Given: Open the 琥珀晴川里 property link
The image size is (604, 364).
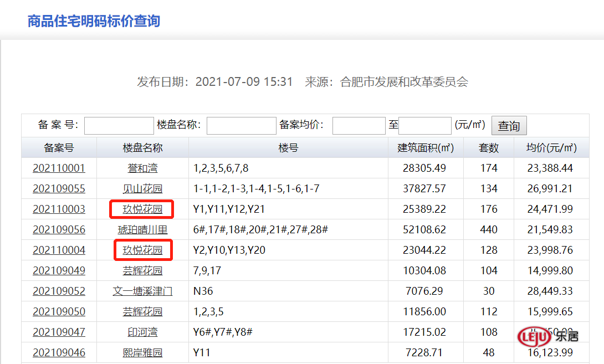Looking at the screenshot, I should 142,229.
